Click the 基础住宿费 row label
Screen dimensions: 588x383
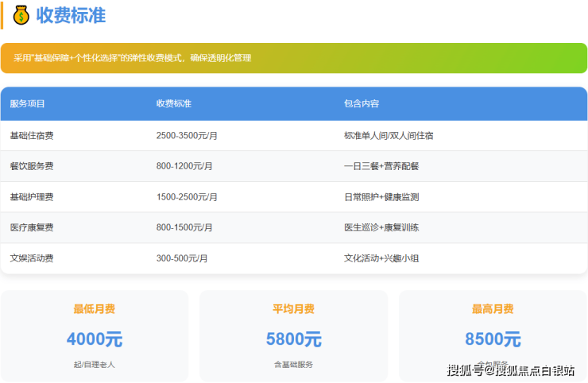click(32, 136)
